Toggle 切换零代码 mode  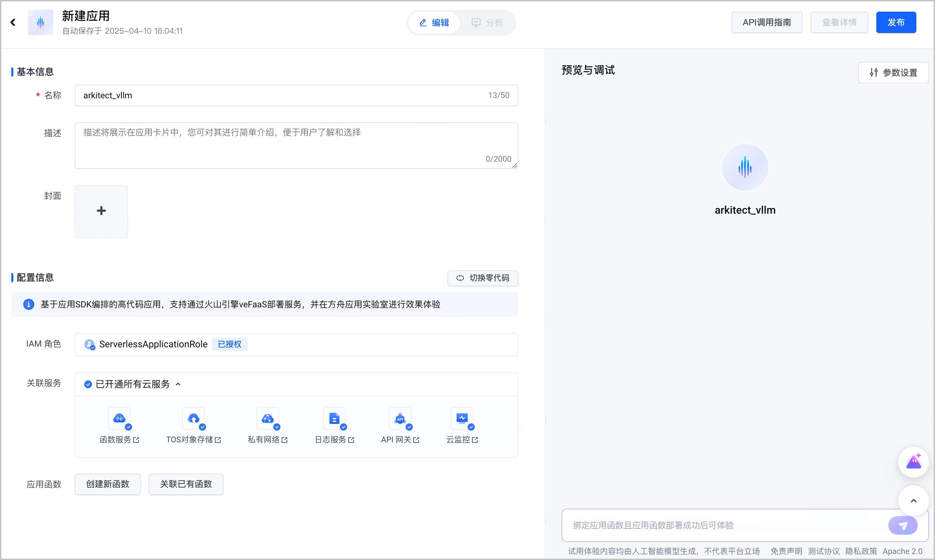click(x=483, y=278)
